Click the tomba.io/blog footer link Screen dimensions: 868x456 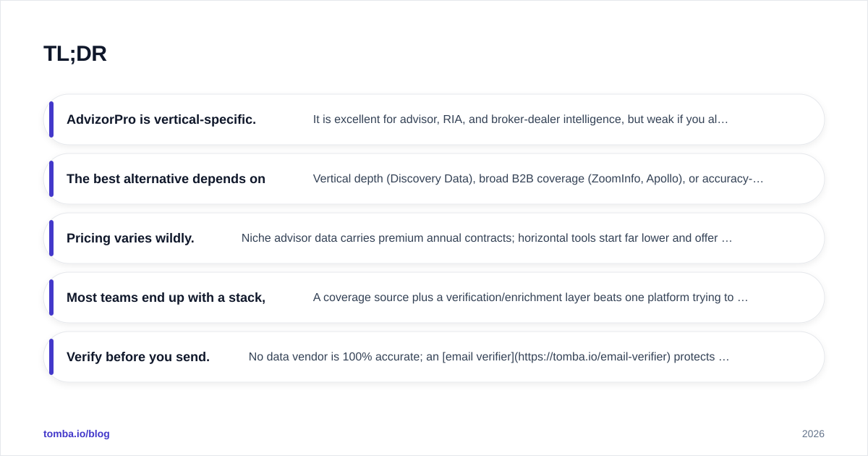pos(77,434)
